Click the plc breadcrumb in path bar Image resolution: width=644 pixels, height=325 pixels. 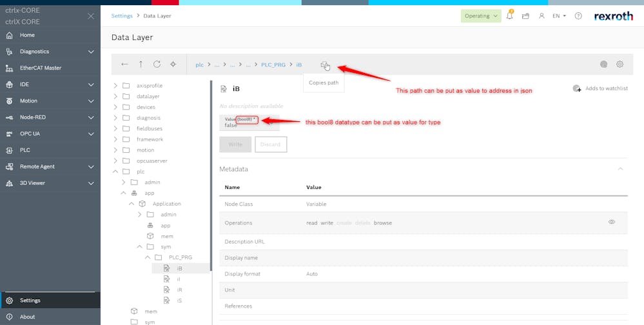point(200,65)
